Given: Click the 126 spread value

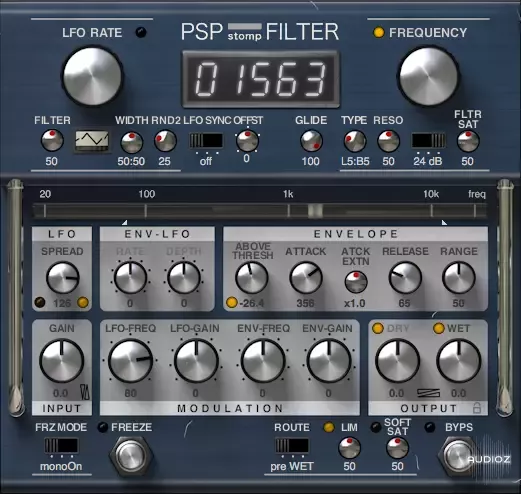Looking at the screenshot, I should pyautogui.click(x=62, y=303).
